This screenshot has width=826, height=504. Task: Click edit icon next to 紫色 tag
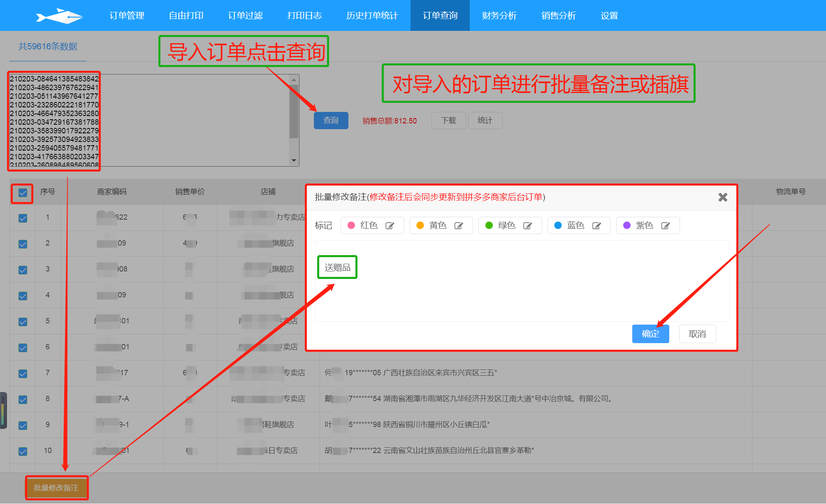pos(665,225)
